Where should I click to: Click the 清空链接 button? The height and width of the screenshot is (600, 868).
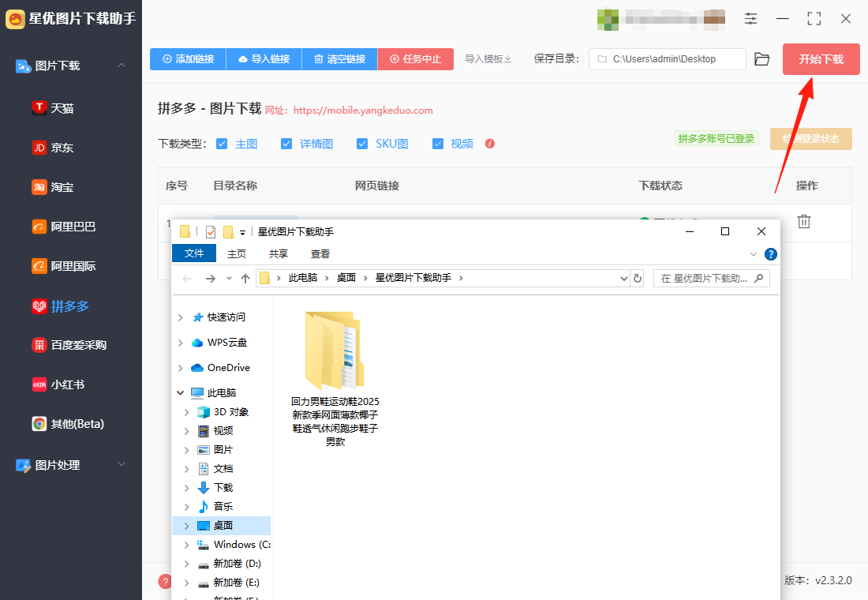coord(340,59)
